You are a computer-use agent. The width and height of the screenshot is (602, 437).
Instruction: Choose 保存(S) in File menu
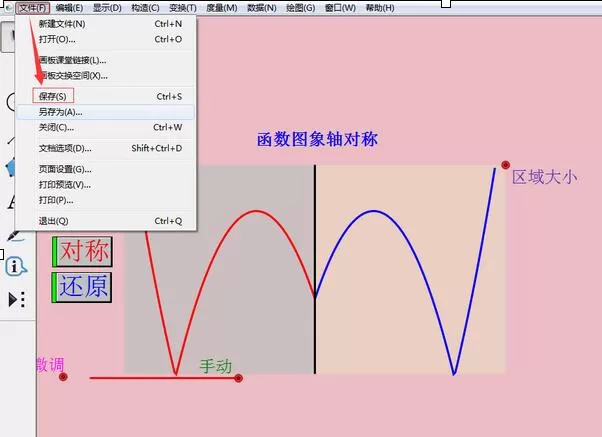point(106,96)
